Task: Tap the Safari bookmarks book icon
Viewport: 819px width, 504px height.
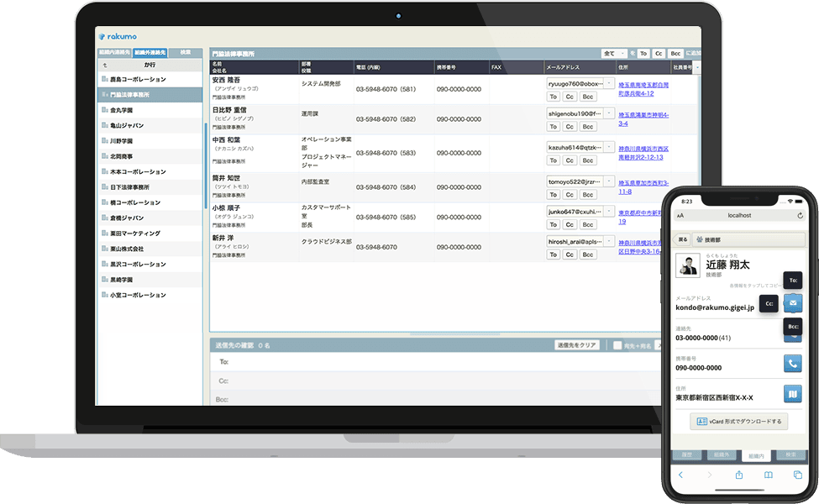Action: coord(769,475)
